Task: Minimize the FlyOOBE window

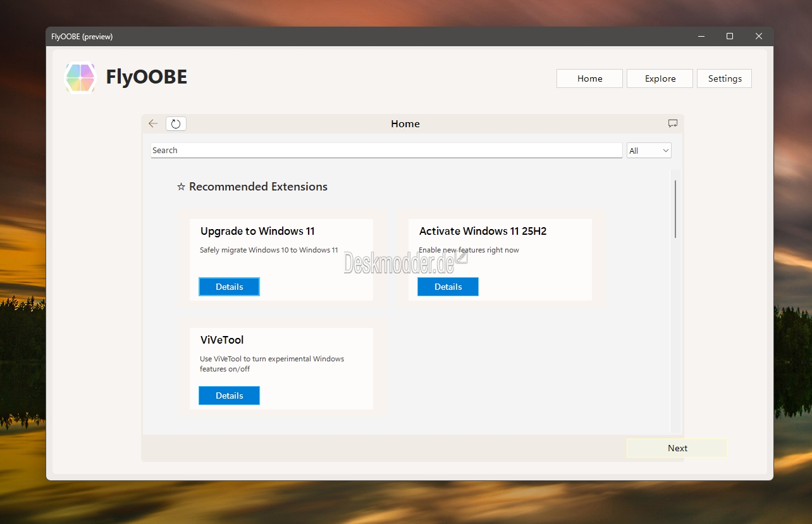Action: [x=701, y=37]
